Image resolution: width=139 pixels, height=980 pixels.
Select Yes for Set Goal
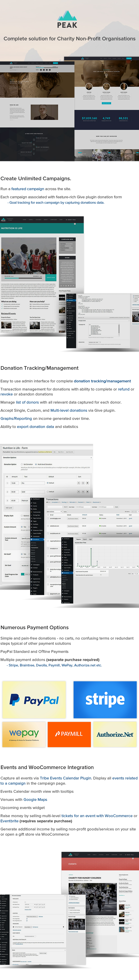pos(22,554)
